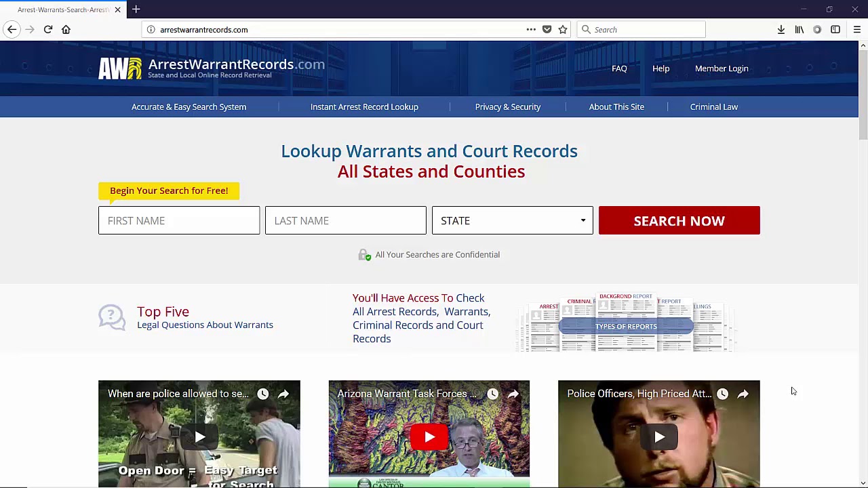This screenshot has width=868, height=488.
Task: Open About This Site page
Action: (616, 107)
